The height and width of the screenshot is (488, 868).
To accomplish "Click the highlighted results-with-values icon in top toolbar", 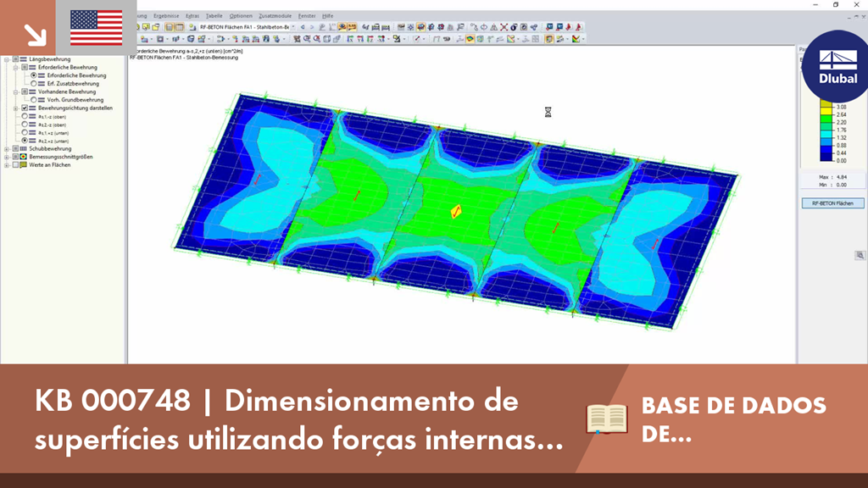I will [342, 27].
